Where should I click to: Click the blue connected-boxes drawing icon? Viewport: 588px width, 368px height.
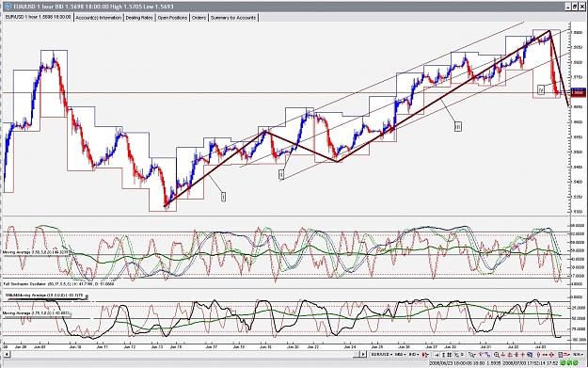click(487, 355)
